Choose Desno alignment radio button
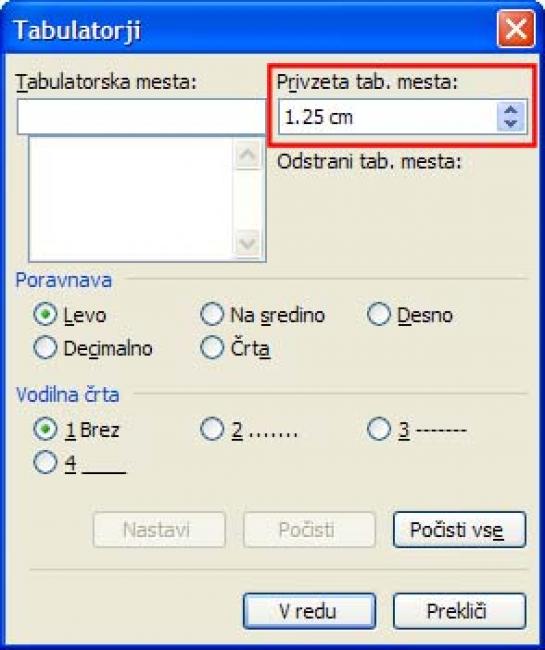 pos(379,315)
